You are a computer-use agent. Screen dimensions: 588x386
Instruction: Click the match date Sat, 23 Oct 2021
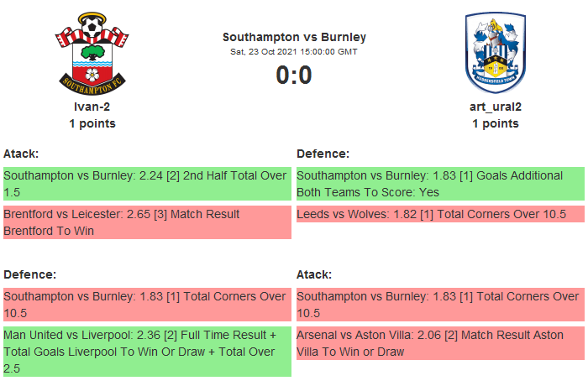point(294,52)
